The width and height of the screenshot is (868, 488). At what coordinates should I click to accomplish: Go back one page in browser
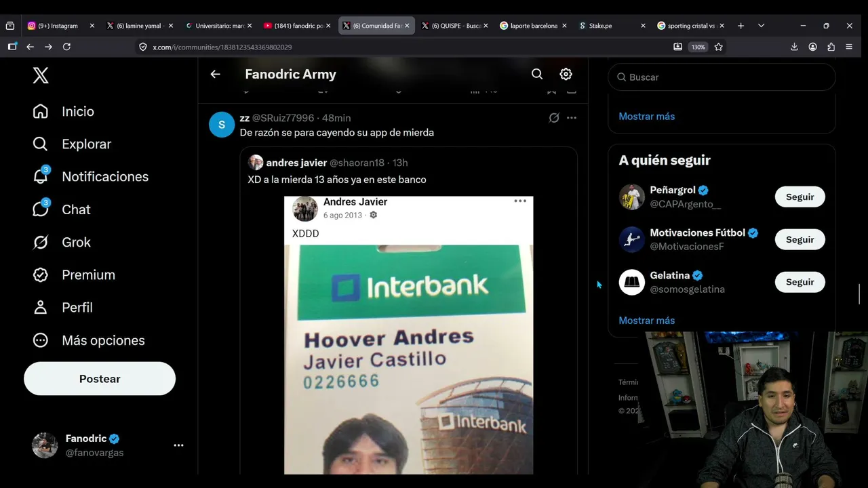pyautogui.click(x=30, y=47)
